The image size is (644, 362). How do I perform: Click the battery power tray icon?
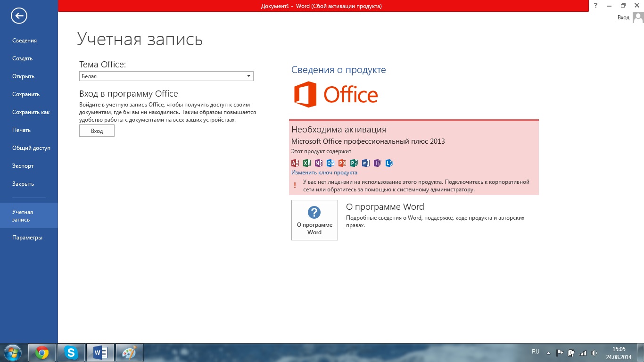coord(571,353)
